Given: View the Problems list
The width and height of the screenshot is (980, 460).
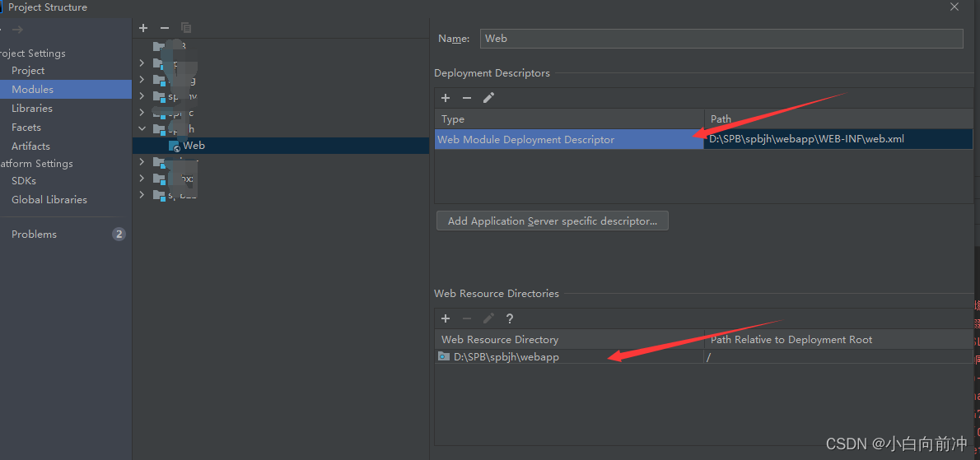Looking at the screenshot, I should 34,235.
